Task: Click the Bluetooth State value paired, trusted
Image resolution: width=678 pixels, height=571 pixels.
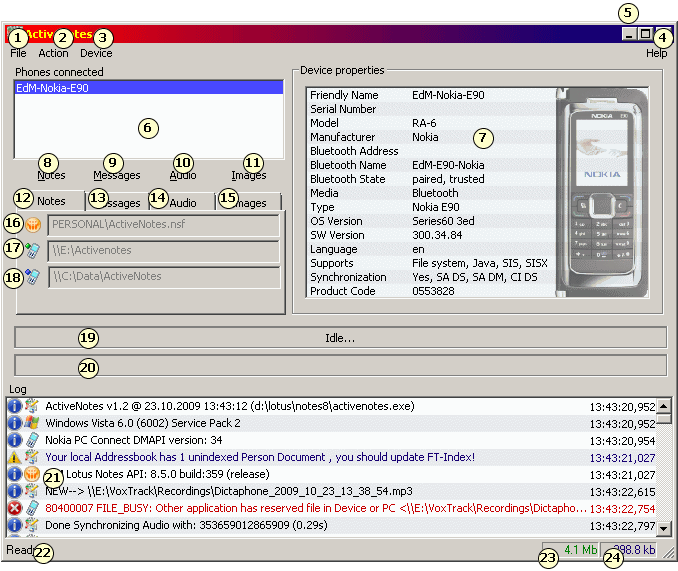Action: pos(448,179)
